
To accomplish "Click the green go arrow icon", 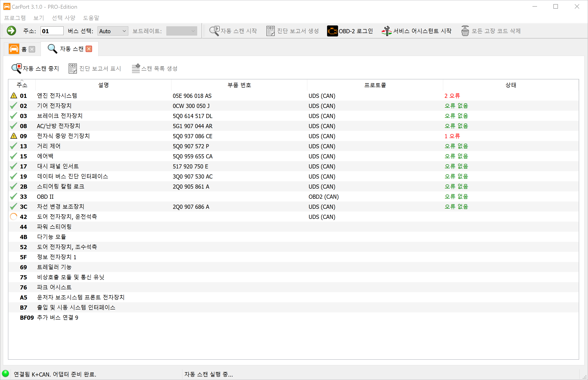I will tap(11, 31).
